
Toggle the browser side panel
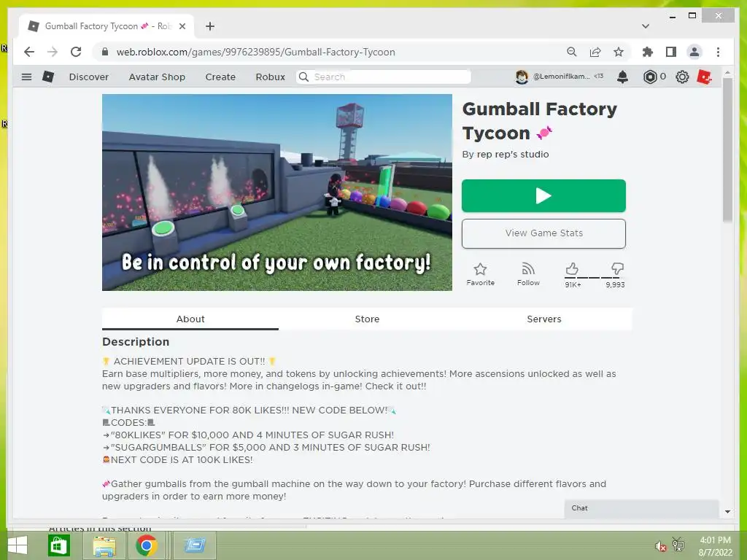point(671,52)
